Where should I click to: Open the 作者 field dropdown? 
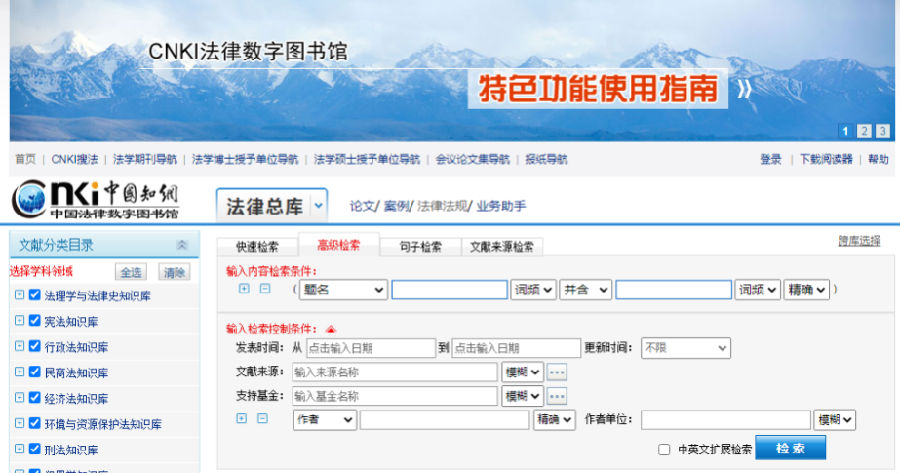[325, 420]
